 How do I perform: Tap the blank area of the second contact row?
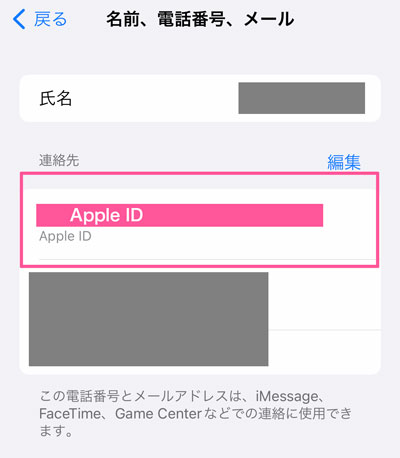coord(324,299)
